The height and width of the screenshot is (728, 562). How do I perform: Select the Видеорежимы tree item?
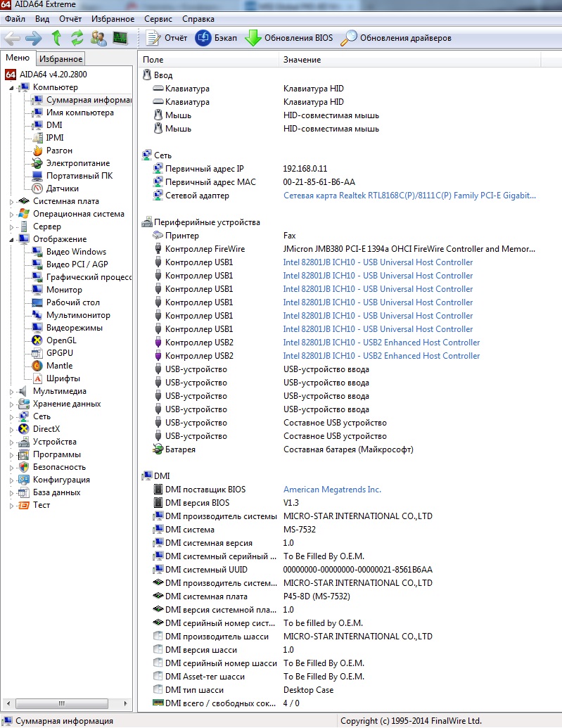[75, 328]
